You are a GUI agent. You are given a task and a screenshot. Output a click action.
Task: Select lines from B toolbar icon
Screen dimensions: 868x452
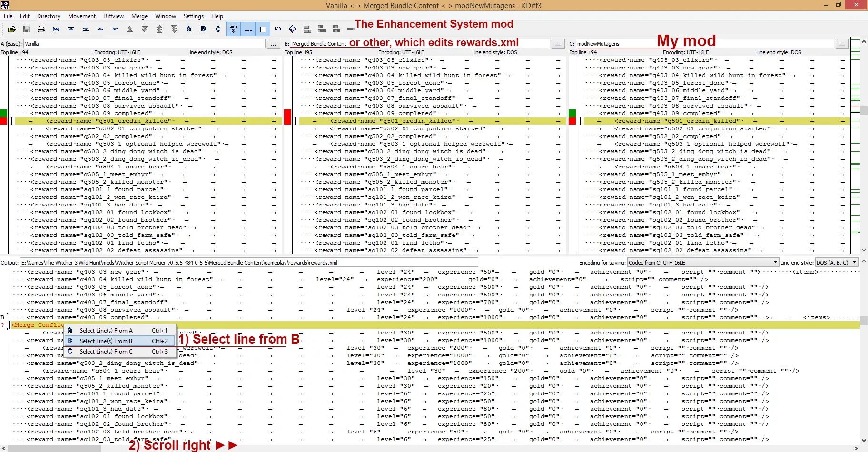pos(204,29)
